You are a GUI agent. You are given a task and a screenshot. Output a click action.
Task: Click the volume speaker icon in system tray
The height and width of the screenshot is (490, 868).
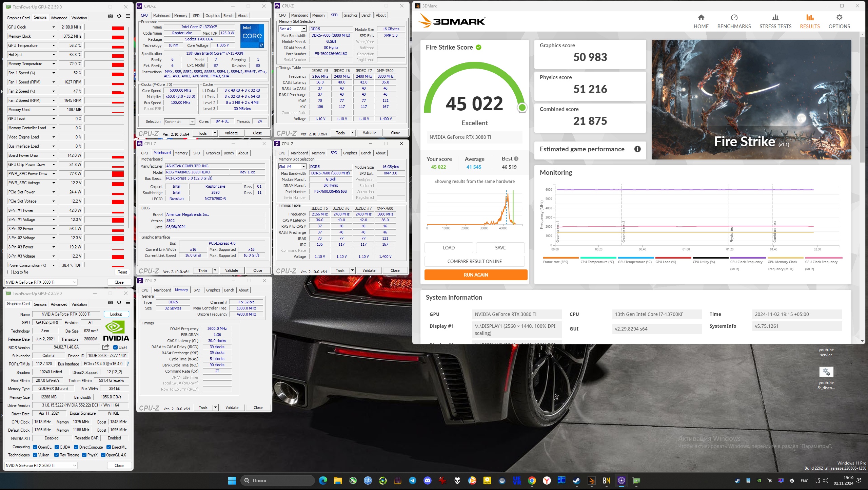click(825, 480)
